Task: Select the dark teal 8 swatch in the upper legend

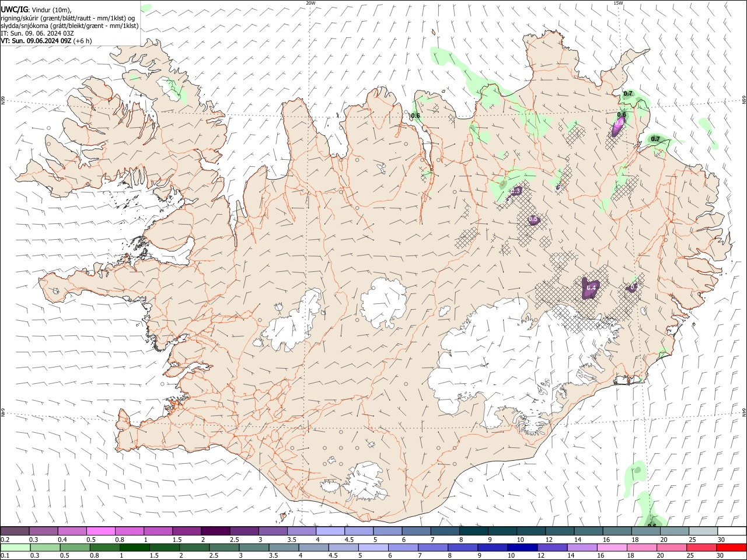Action: [x=473, y=531]
